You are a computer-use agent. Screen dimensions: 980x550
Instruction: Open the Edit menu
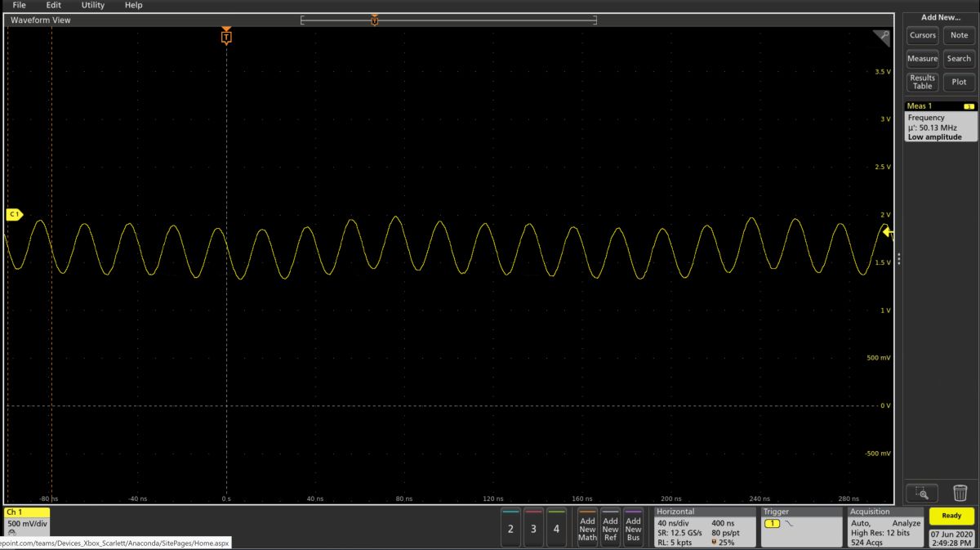coord(54,5)
